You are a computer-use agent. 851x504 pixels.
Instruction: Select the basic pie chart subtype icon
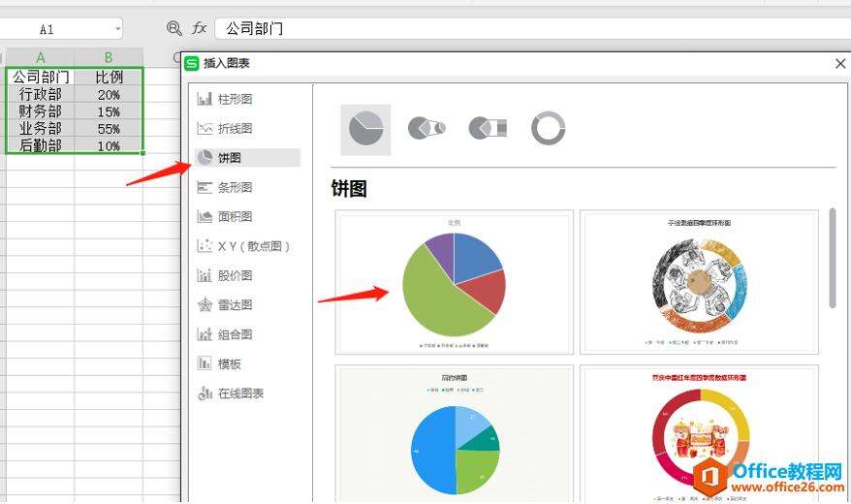365,129
